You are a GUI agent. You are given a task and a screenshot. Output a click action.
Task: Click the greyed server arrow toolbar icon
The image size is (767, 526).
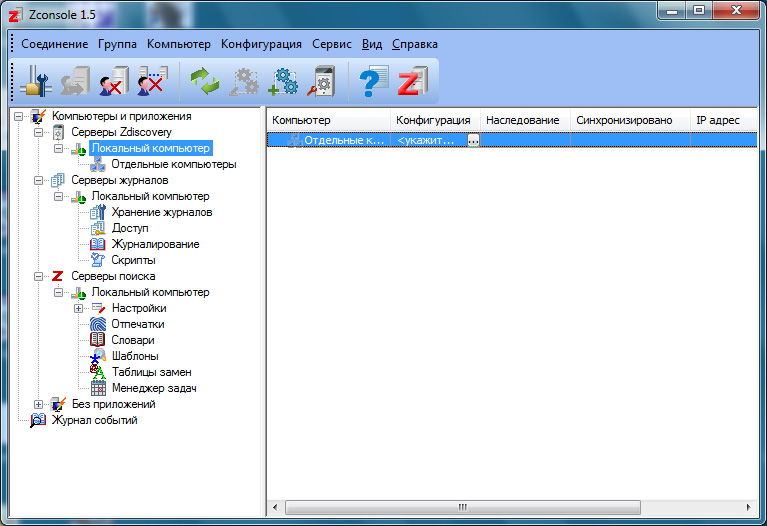point(75,81)
